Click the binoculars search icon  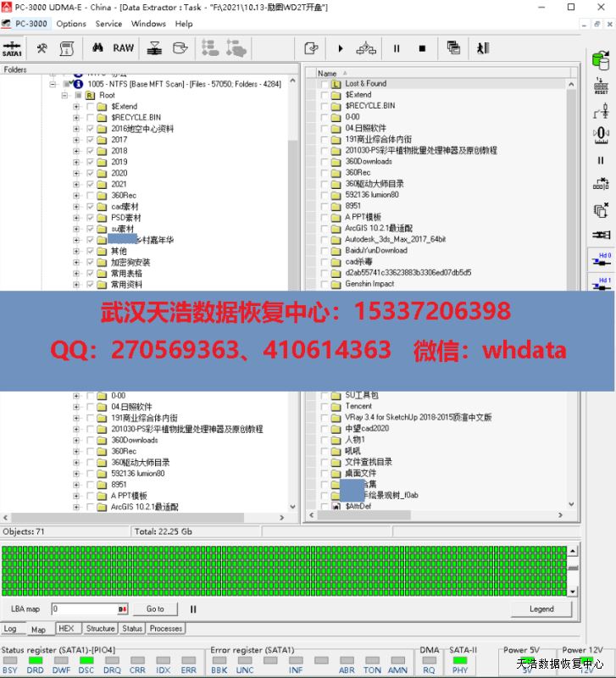[97, 48]
